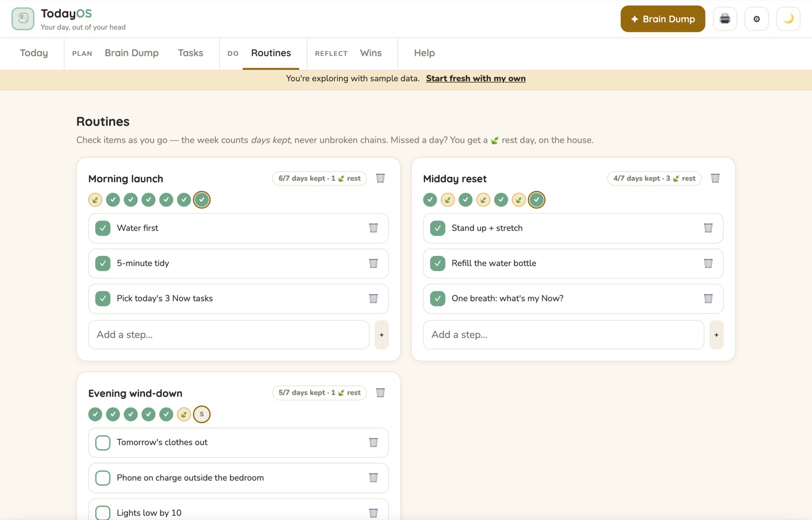The width and height of the screenshot is (812, 520).
Task: Uncheck Refill the water bottle checkbox
Action: 437,264
